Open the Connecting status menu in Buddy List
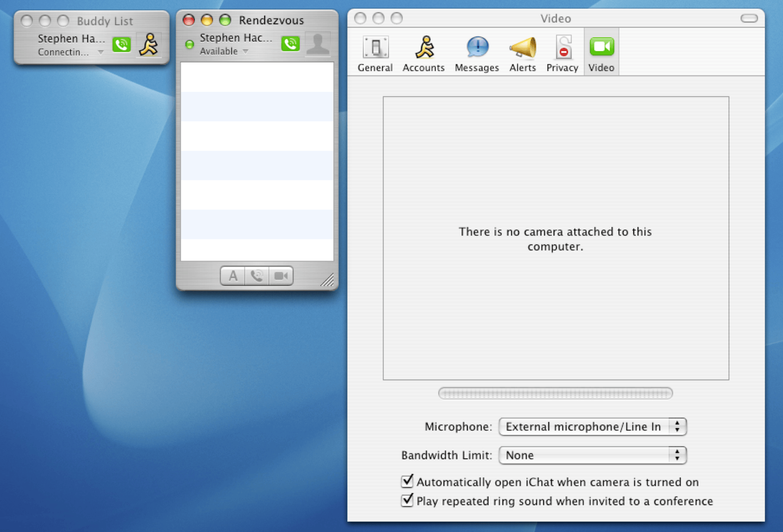 tap(71, 52)
